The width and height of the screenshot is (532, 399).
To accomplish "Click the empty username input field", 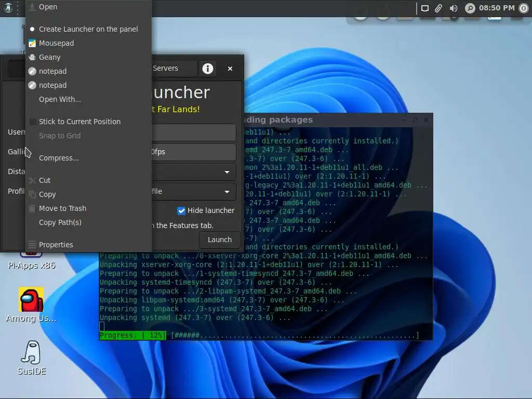I will click(x=194, y=132).
